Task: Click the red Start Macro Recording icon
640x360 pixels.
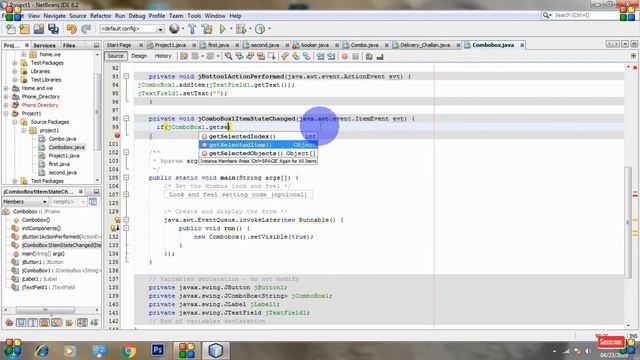Action: [345, 56]
